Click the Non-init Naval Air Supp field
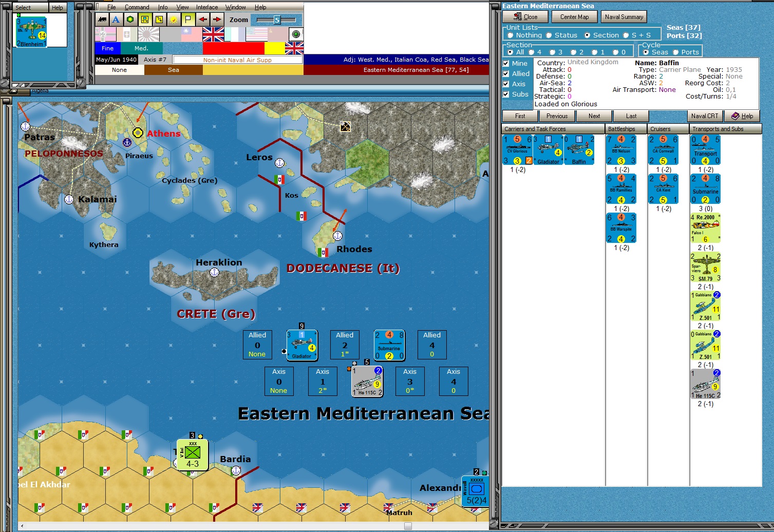This screenshot has height=532, width=774. click(x=237, y=60)
